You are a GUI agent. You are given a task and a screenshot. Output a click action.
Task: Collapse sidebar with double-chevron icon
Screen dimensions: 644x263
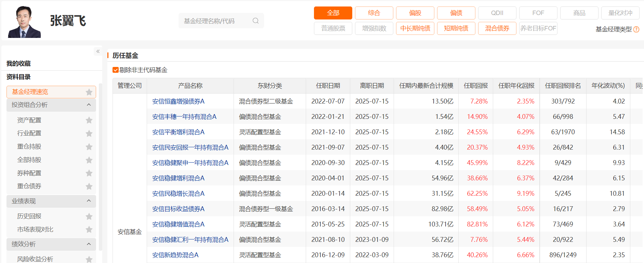(98, 51)
